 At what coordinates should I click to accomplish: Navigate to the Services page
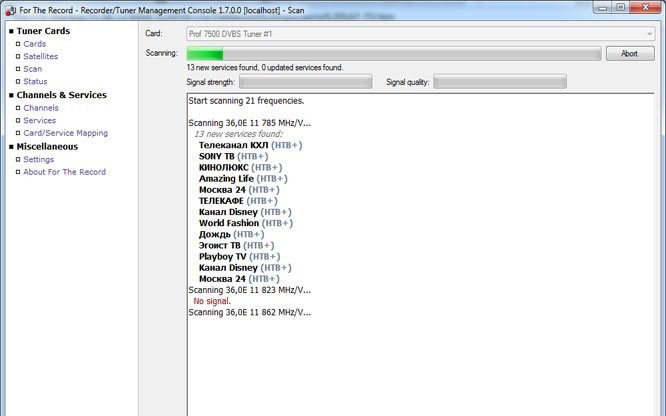tap(40, 120)
